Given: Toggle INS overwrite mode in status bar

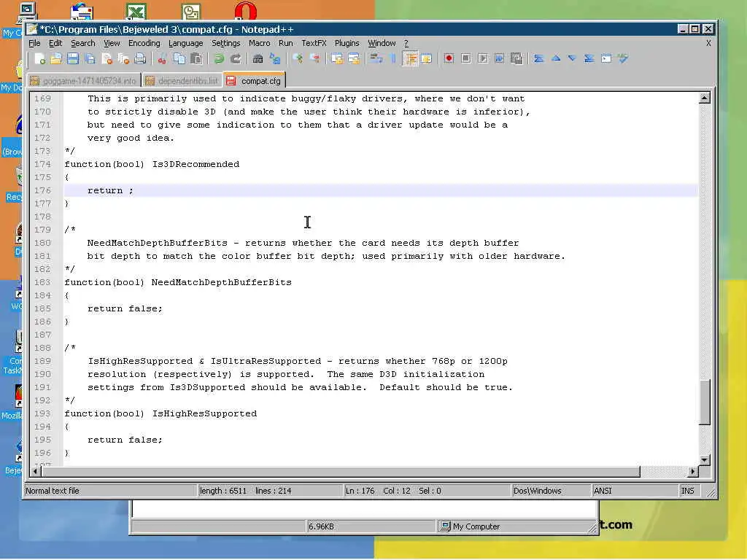Looking at the screenshot, I should [x=687, y=491].
